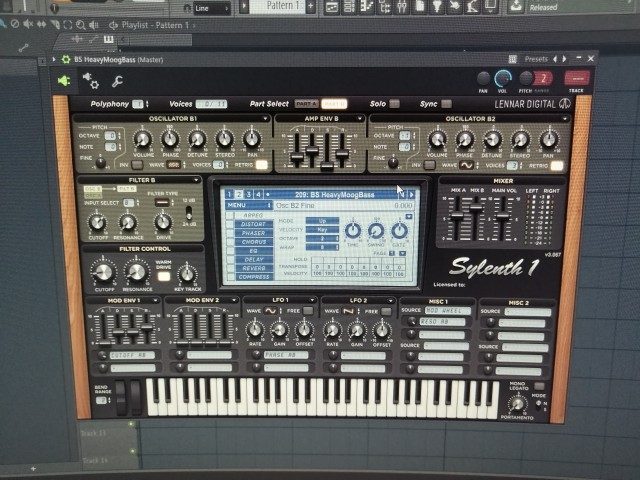The width and height of the screenshot is (640, 480).
Task: Open the detailed settings speaker-gear icon
Action: (91, 80)
